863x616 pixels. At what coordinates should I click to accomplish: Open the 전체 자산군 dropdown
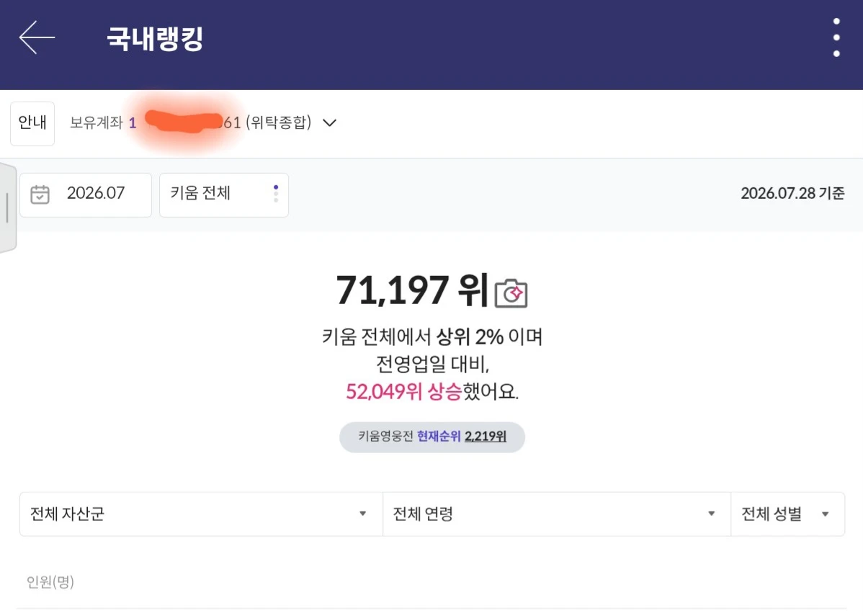pyautogui.click(x=202, y=514)
